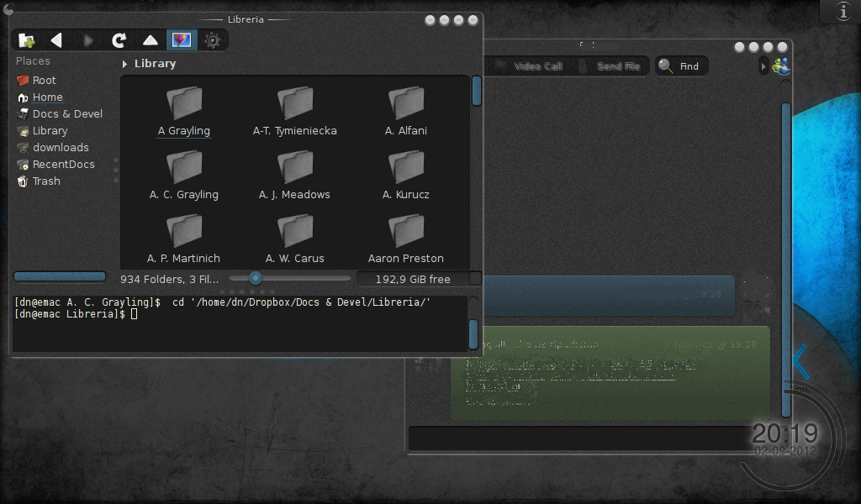The width and height of the screenshot is (861, 504).
Task: Focus the chat message input field
Action: 582,438
